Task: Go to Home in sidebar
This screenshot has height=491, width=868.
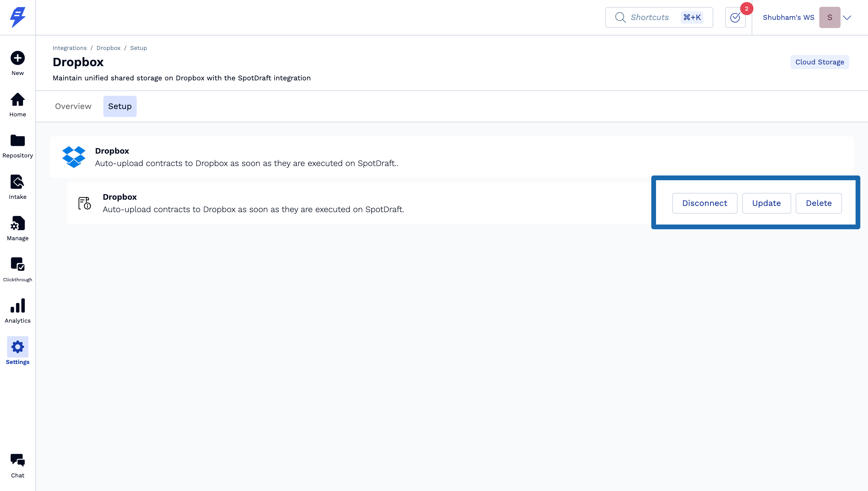Action: click(x=17, y=100)
